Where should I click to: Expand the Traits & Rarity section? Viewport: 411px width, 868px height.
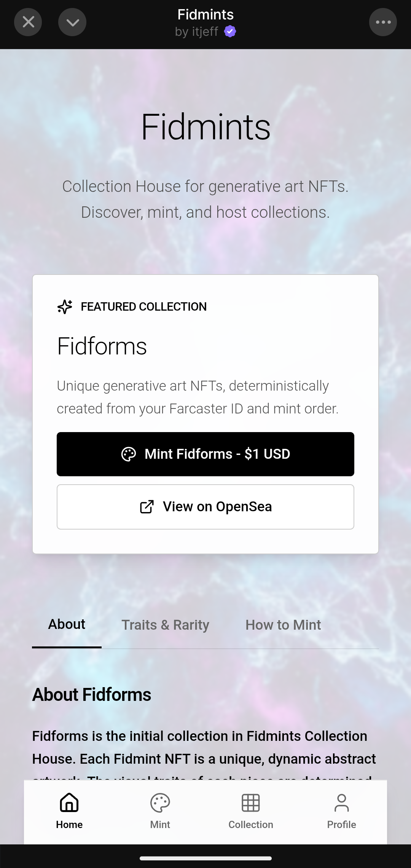click(165, 625)
